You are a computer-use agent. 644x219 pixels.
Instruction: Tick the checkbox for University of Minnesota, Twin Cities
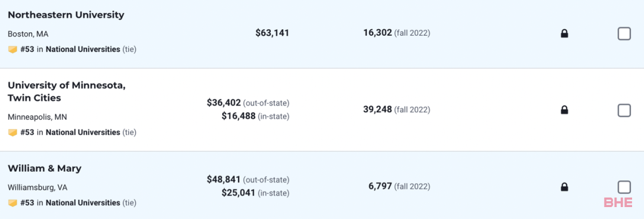pyautogui.click(x=624, y=110)
